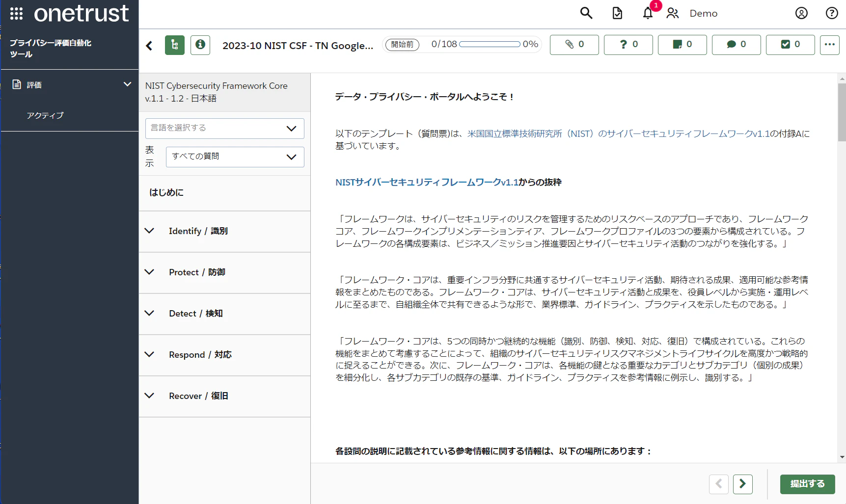Submit the assessment with 提出する
846x504 pixels.
(x=808, y=484)
